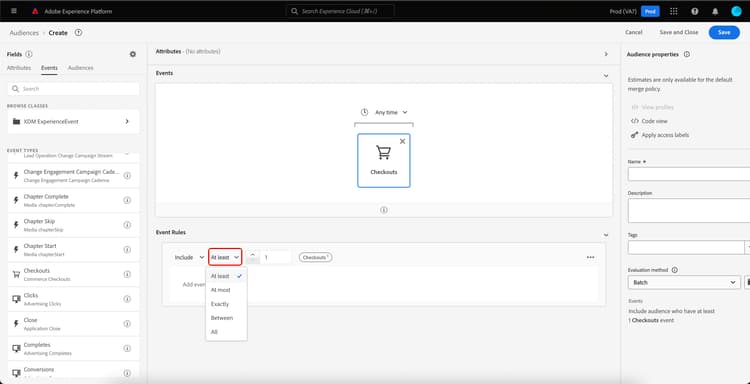This screenshot has height=384, width=750.
Task: Open the user profile avatar
Action: [736, 11]
